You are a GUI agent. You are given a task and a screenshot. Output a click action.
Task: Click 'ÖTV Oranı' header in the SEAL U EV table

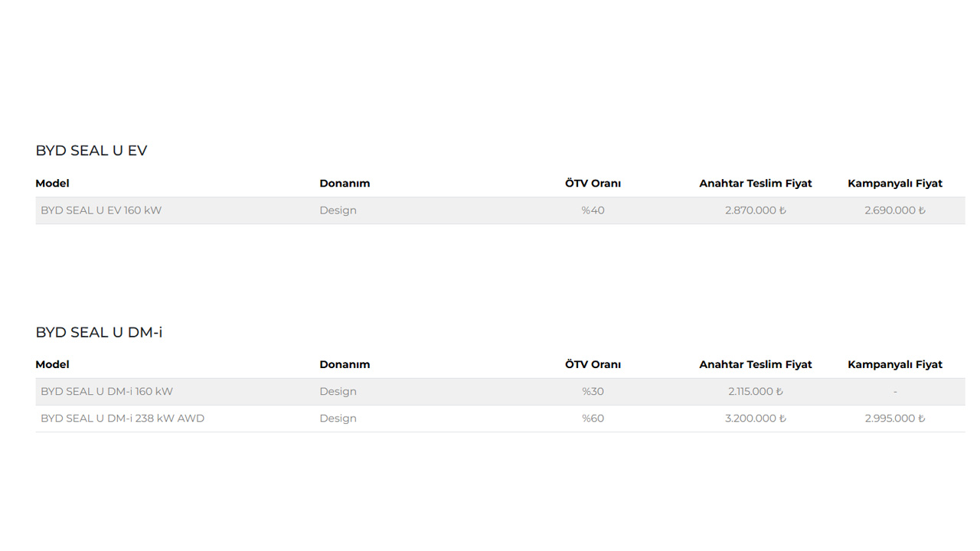[x=593, y=184]
